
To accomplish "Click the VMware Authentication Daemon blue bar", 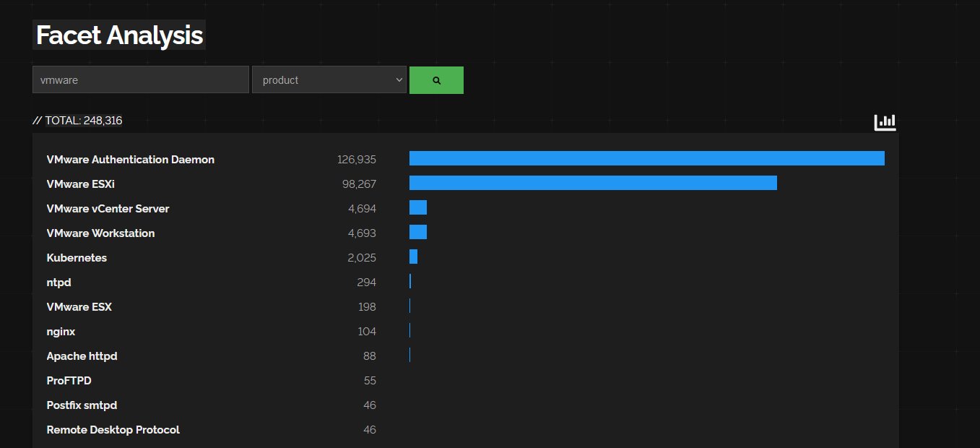I will [647, 158].
